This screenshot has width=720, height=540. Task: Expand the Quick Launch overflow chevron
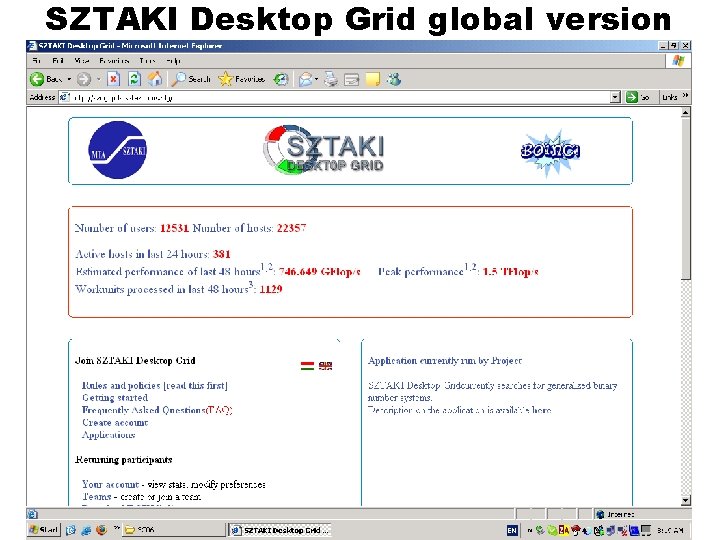pyautogui.click(x=117, y=528)
